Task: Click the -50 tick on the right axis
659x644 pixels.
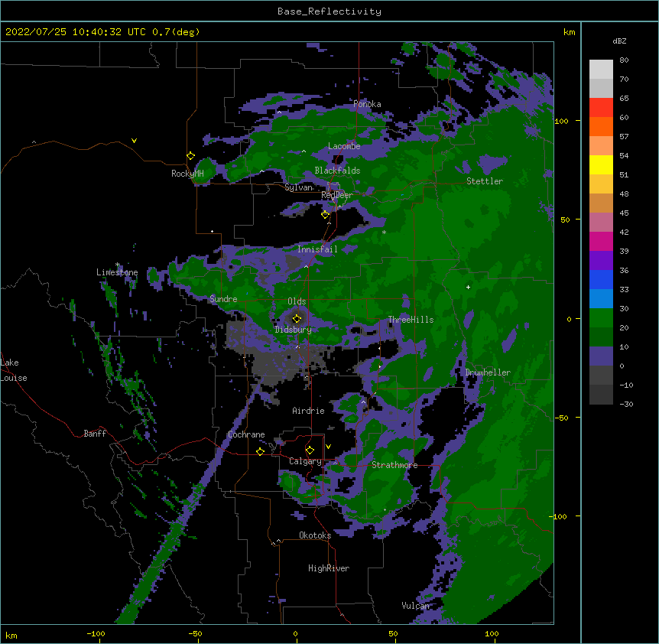Action: [x=561, y=418]
